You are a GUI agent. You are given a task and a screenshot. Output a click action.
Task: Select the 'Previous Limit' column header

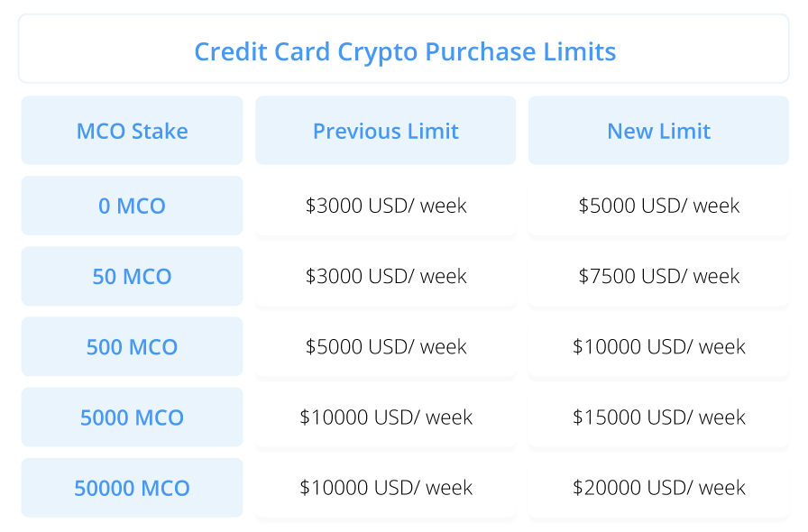386,131
